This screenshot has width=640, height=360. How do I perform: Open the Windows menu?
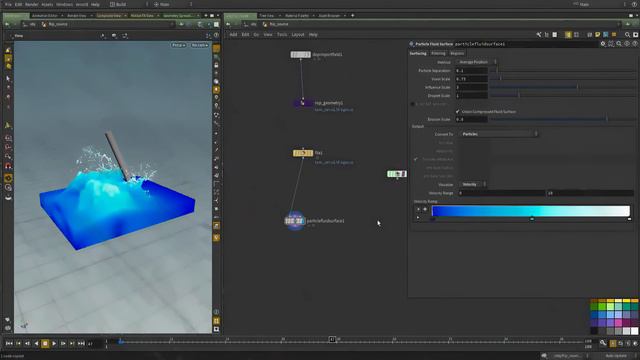(64, 4)
